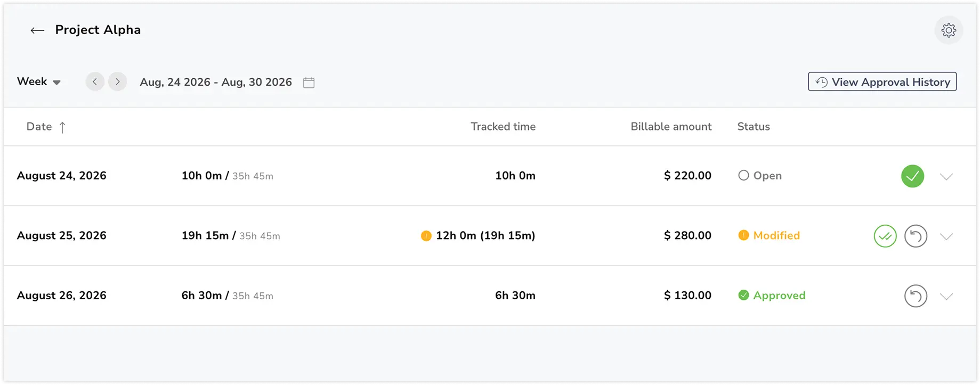Viewport: 980px width, 385px height.
Task: Click the Modified status indicator for August 25
Action: [768, 235]
